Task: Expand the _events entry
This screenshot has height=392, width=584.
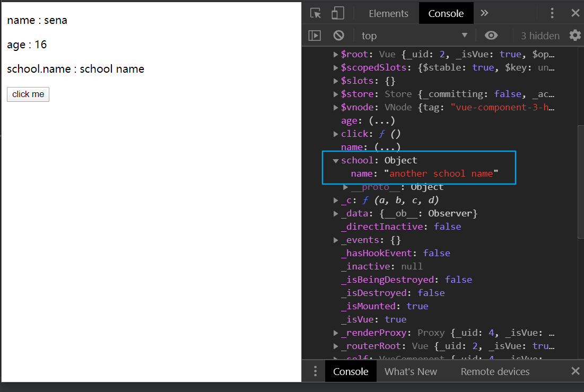Action: (x=336, y=240)
